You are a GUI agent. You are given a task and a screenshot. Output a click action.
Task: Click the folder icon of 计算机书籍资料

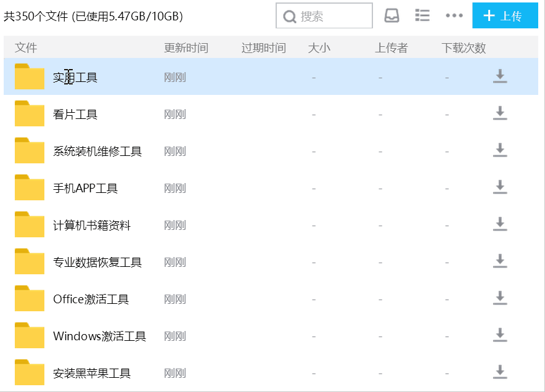[x=29, y=224]
